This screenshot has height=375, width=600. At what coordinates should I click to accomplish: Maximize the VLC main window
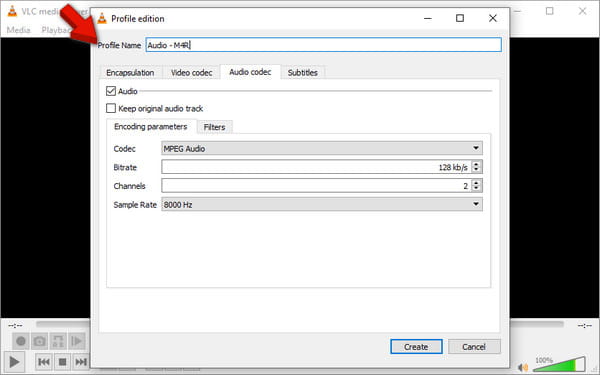tap(549, 11)
